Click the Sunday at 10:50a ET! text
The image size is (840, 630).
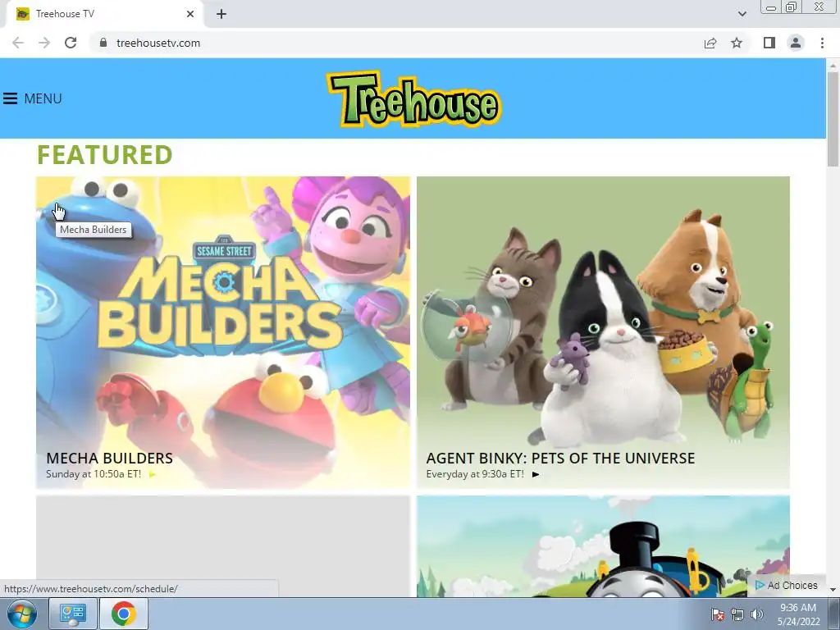94,474
